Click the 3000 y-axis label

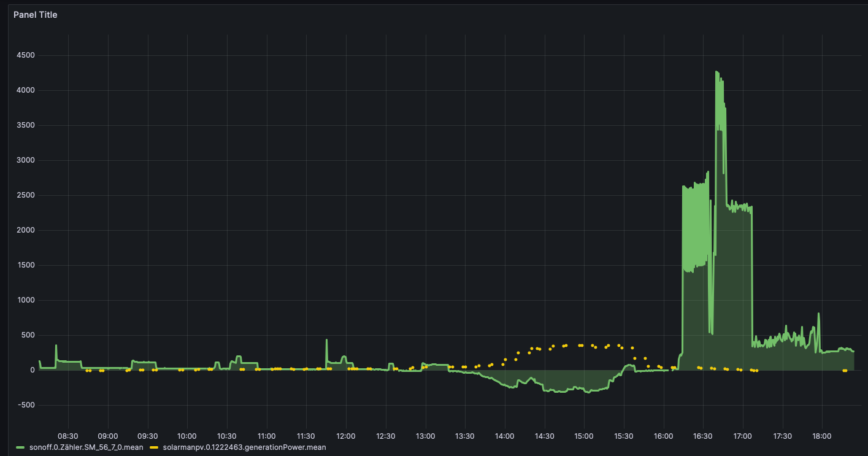pyautogui.click(x=26, y=160)
